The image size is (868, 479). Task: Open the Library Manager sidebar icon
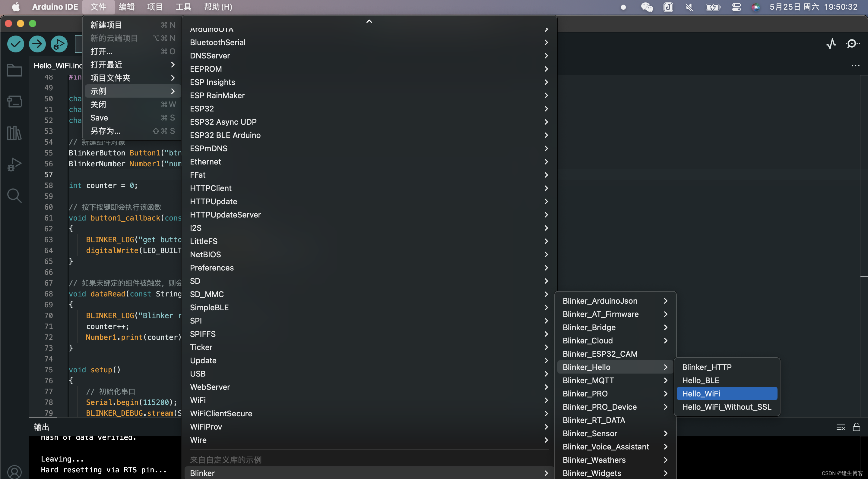point(14,133)
